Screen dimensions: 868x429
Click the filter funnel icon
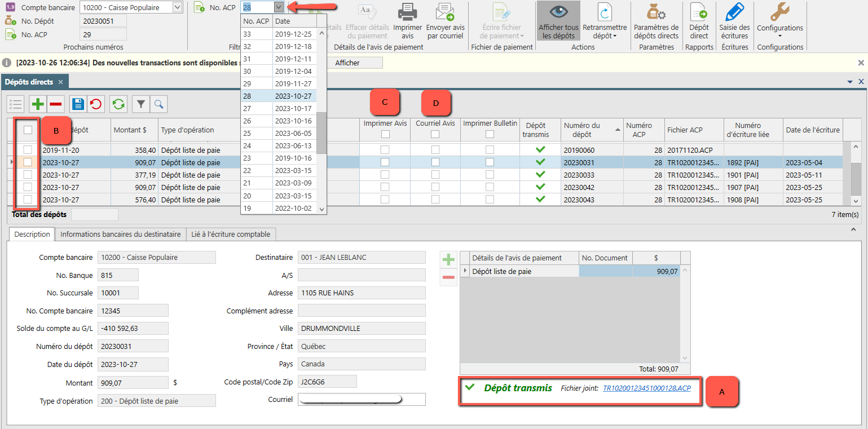pyautogui.click(x=140, y=104)
